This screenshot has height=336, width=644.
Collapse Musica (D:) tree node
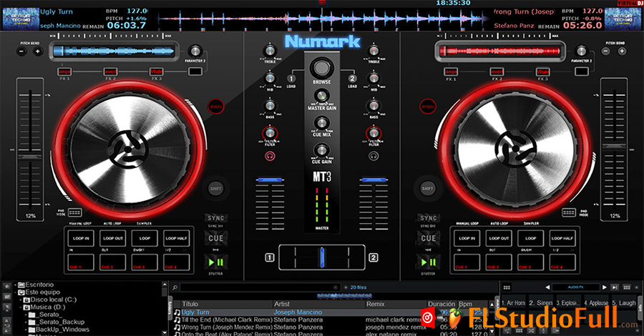pyautogui.click(x=21, y=307)
